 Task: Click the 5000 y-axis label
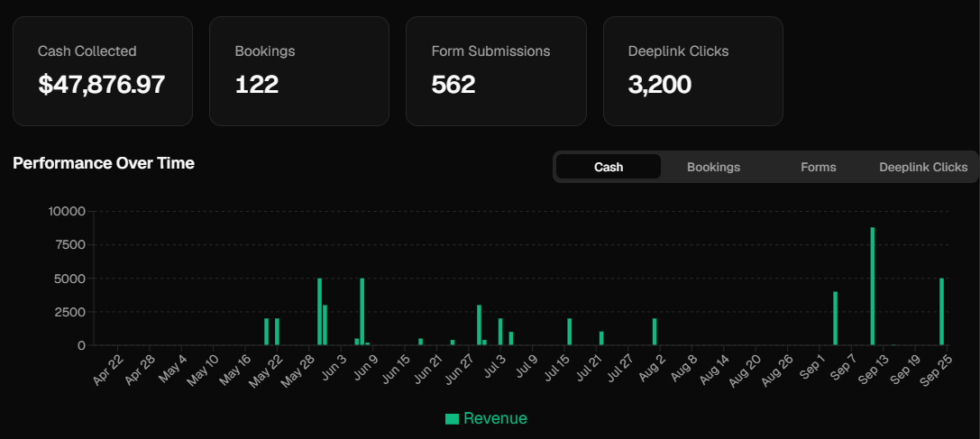pyautogui.click(x=69, y=279)
